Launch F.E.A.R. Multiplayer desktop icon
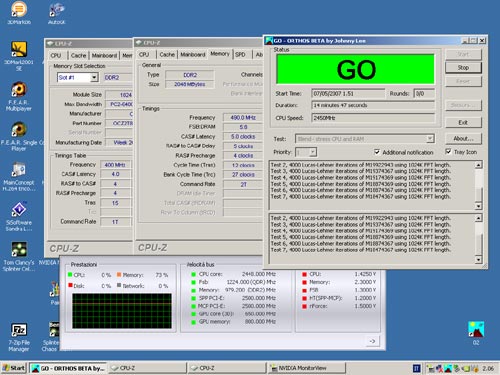Screen dimensions: 500x375 (19, 89)
